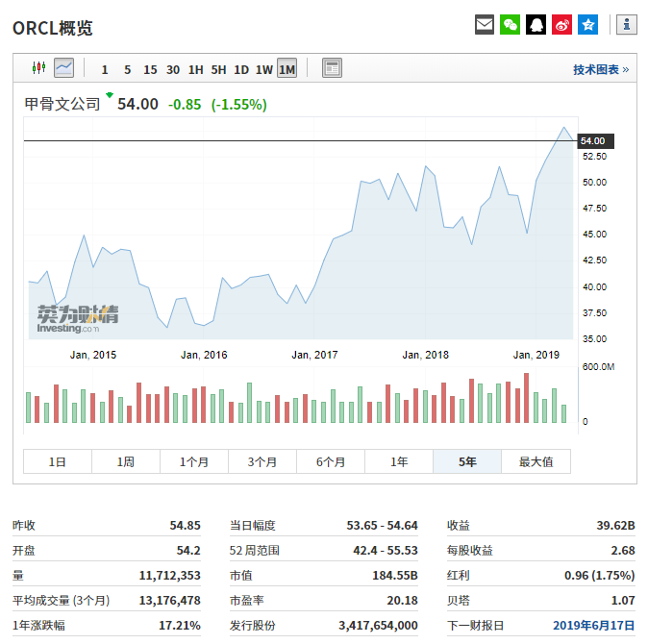Click the 甲骨文公司 company name
This screenshot has height=644, width=648.
(x=62, y=104)
